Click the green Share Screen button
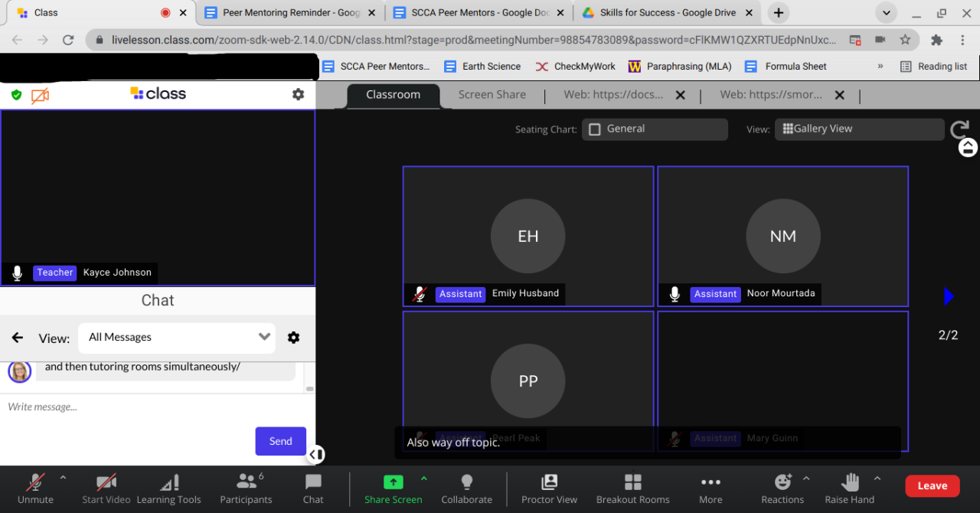This screenshot has height=513, width=980. tap(393, 488)
